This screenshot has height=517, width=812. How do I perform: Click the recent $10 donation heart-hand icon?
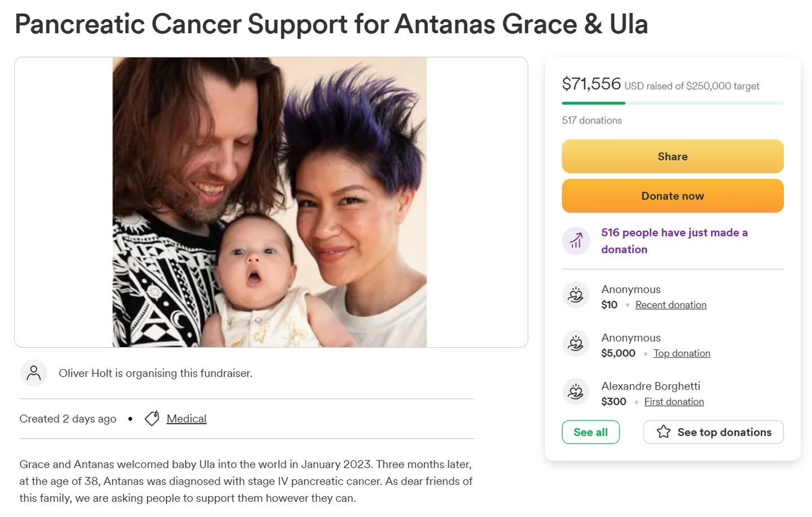[x=576, y=295]
